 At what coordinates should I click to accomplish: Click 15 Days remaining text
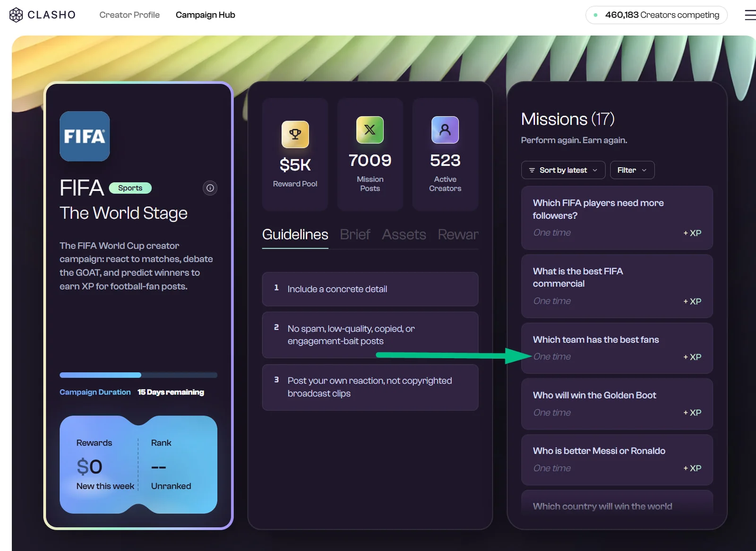[x=171, y=392]
